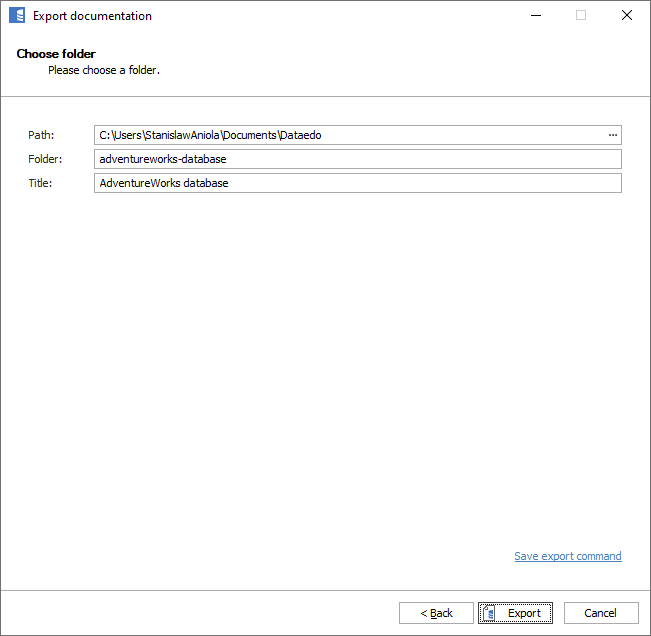Image resolution: width=651 pixels, height=636 pixels.
Task: Close the Export documentation dialog
Action: [627, 16]
